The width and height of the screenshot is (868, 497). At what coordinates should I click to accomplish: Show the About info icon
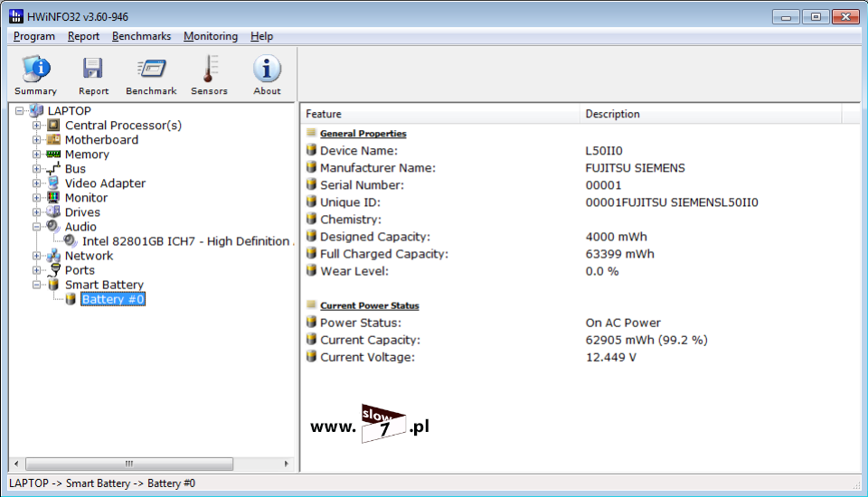(267, 69)
